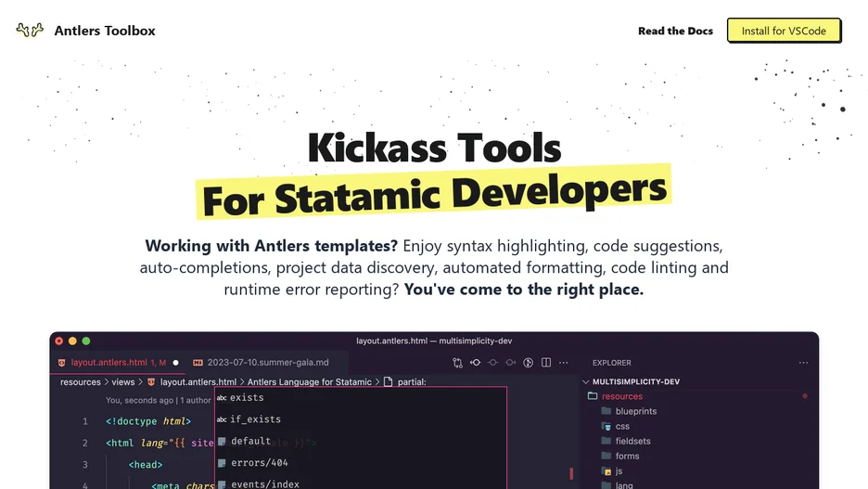Collapse the MULTISIMPLICITY-DEV root chevron
868x489 pixels.
click(x=586, y=381)
